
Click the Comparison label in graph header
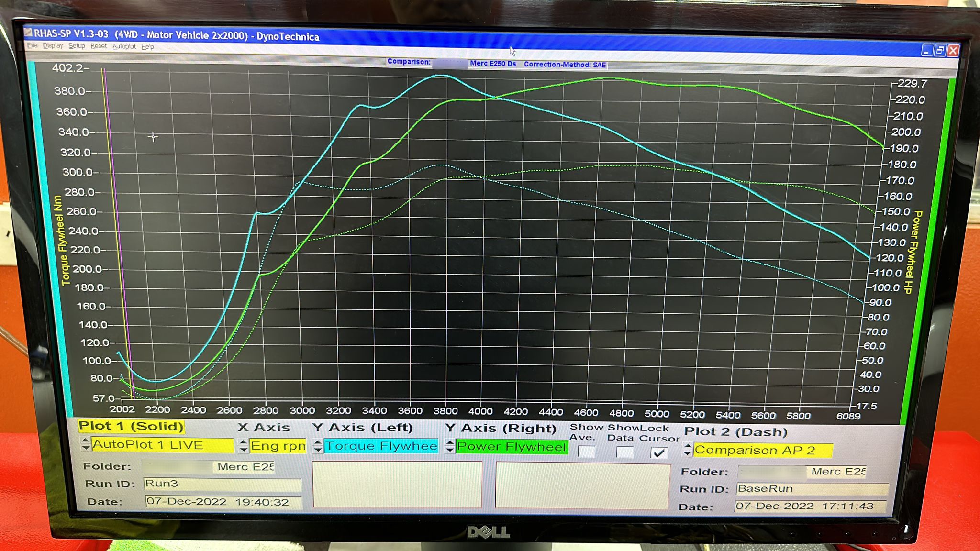[x=409, y=62]
